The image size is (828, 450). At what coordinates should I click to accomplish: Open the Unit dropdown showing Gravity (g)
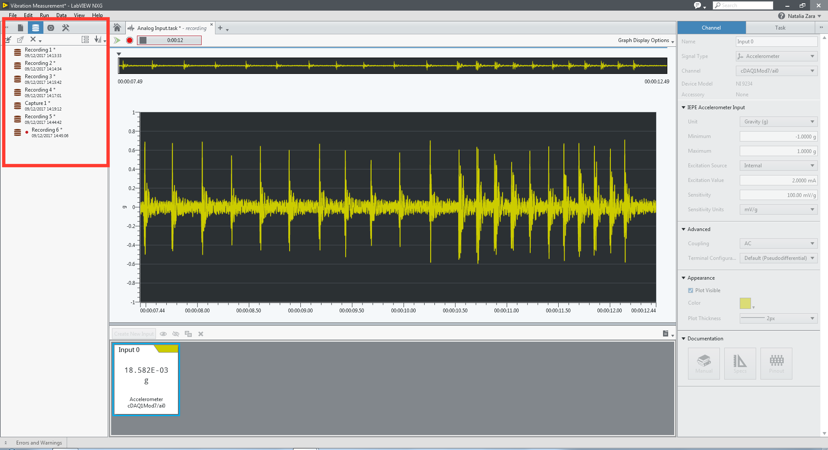778,122
